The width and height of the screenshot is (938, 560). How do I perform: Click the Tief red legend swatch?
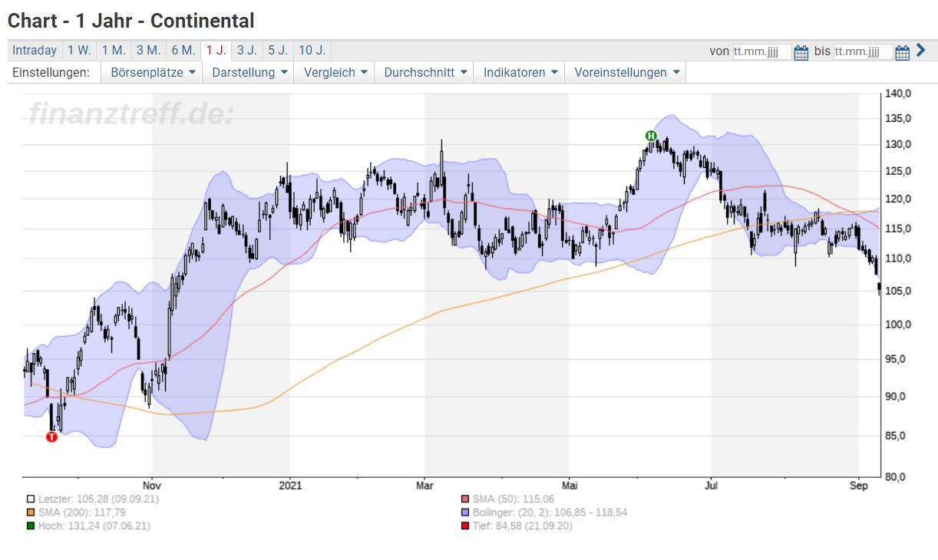tap(466, 526)
